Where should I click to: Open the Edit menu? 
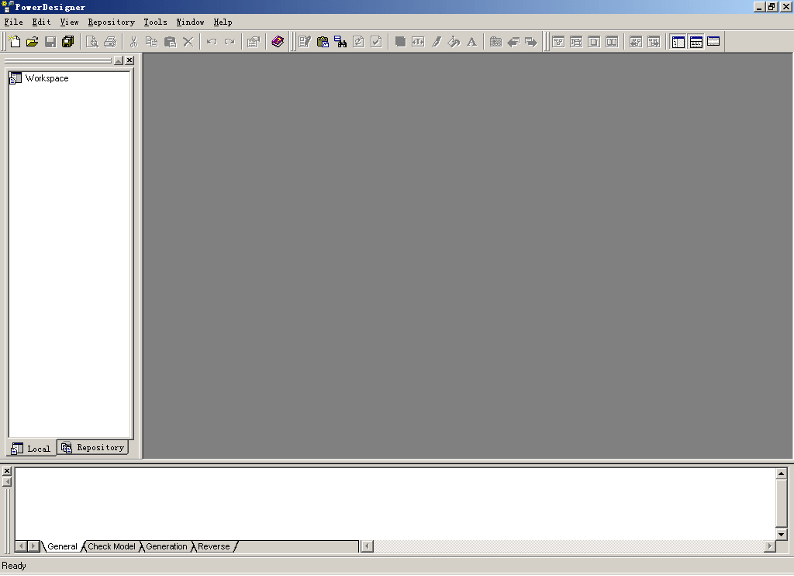click(42, 22)
